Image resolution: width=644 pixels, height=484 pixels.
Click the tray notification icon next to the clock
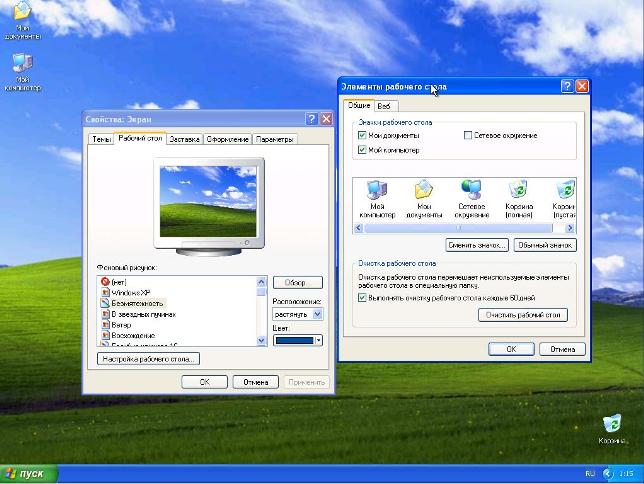click(608, 474)
